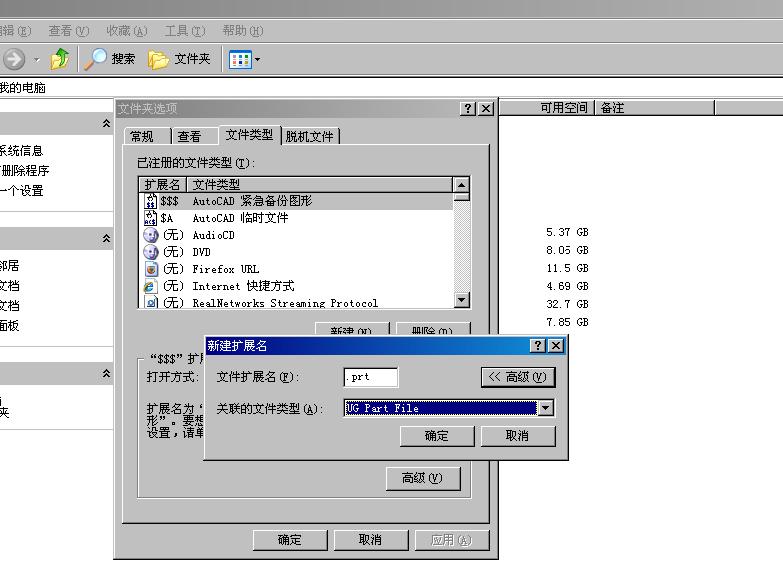Collapse the third sidebar section chevron

point(106,373)
